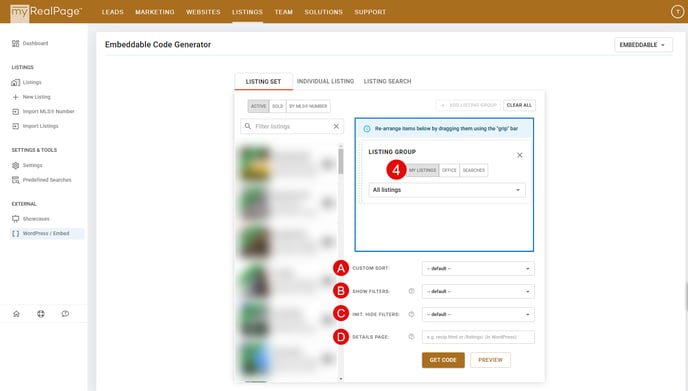Open the Showcases link
This screenshot has height=391, width=688.
pyautogui.click(x=36, y=219)
